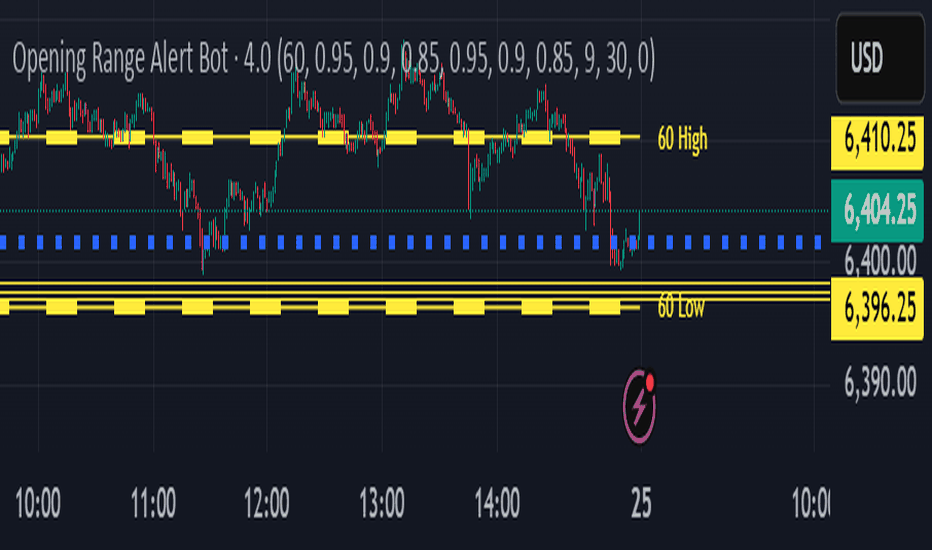Select the 6,404.25 current price label
The height and width of the screenshot is (550, 932).
coord(877,211)
